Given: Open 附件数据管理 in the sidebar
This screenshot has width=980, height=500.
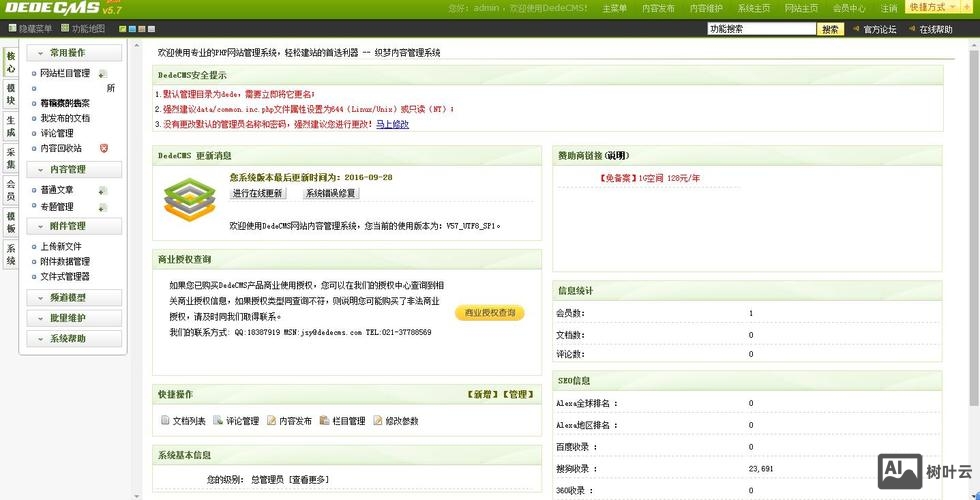Looking at the screenshot, I should 65,262.
